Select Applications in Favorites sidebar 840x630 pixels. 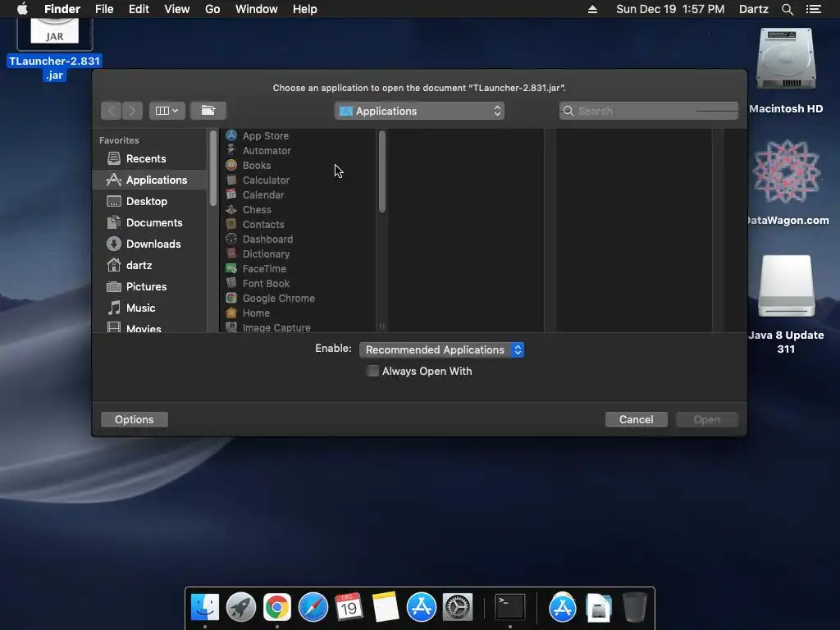tap(149, 180)
